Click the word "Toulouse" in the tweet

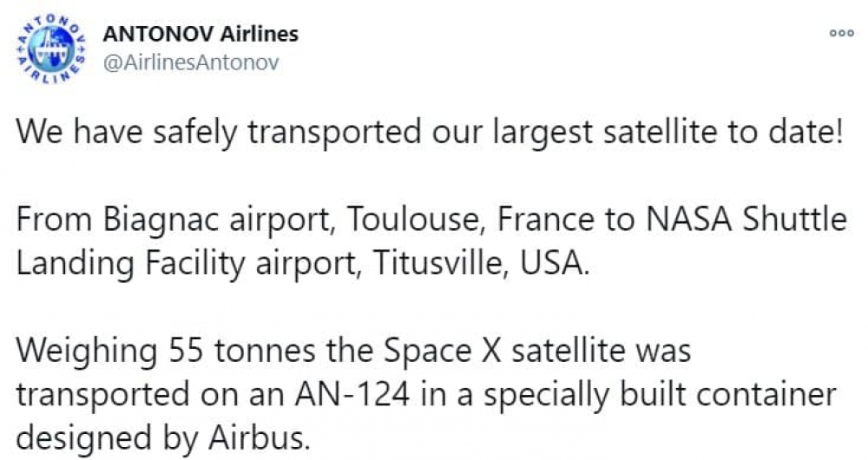pyautogui.click(x=415, y=220)
